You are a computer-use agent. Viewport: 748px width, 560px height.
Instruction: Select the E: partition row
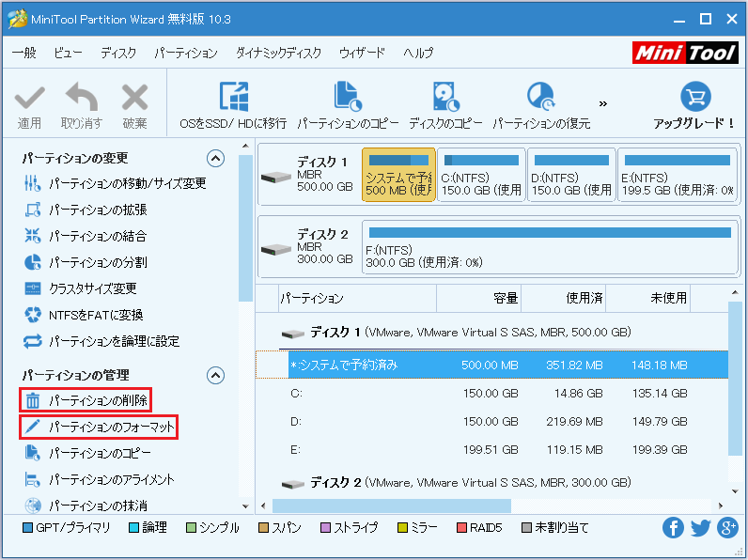(x=491, y=449)
